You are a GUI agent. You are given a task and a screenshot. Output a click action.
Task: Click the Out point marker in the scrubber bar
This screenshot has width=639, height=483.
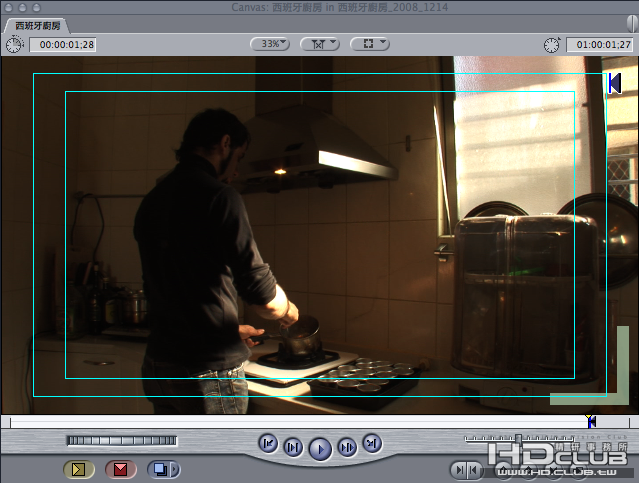tap(591, 421)
